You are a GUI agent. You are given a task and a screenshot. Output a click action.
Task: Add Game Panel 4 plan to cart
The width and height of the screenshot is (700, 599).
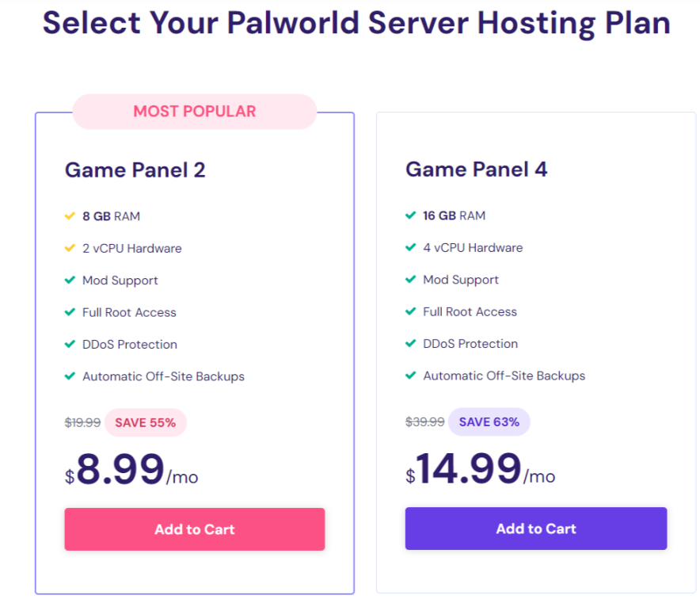click(x=536, y=528)
